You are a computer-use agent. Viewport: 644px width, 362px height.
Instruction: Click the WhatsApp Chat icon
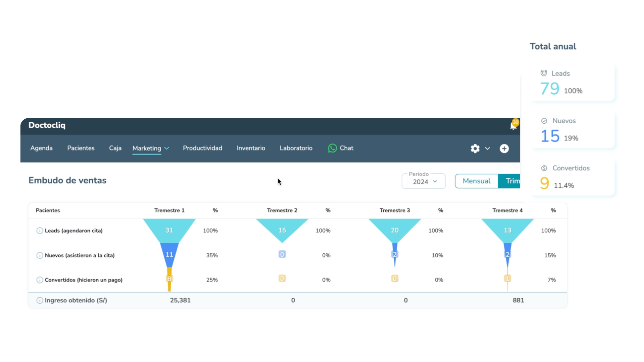[332, 148]
